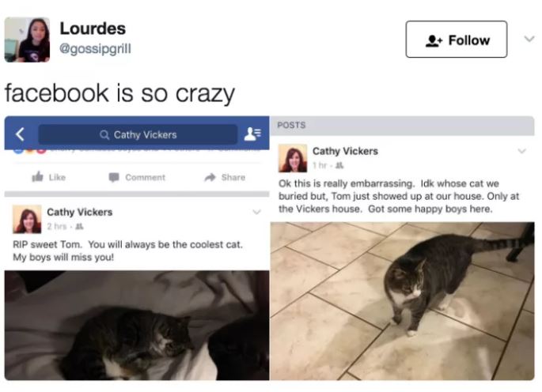Click the Cathy Vickers search field
This screenshot has height=392, width=542.
coord(138,134)
